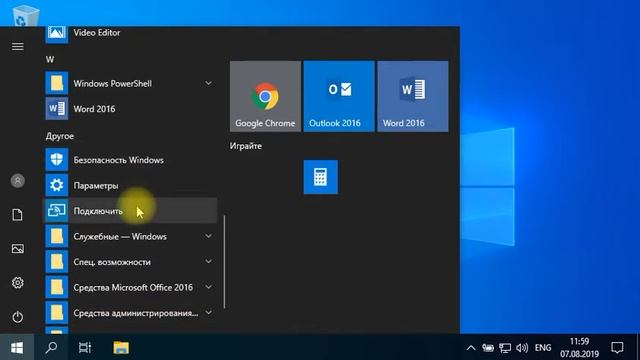
Task: Expand the Windows PowerShell folder chevron
Action: (x=209, y=83)
